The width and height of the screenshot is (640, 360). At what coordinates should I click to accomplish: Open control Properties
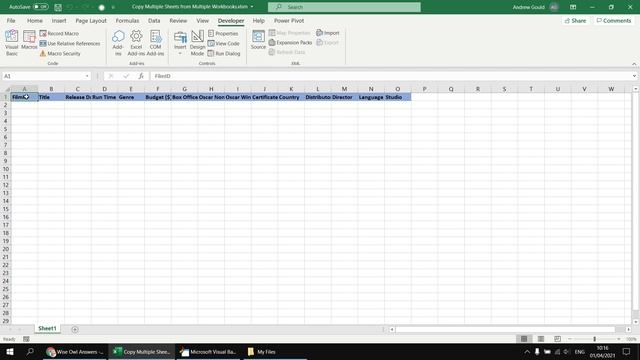[223, 33]
